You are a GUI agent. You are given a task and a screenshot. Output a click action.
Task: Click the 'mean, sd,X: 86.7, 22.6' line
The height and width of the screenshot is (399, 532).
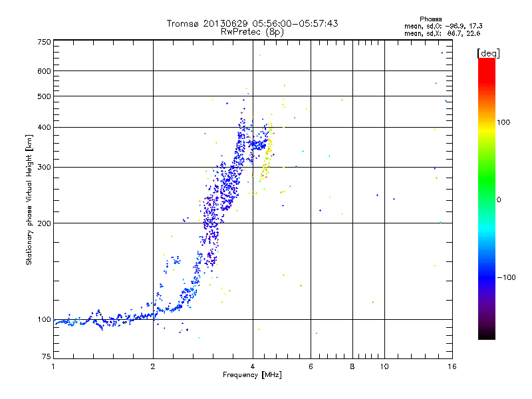click(442, 33)
